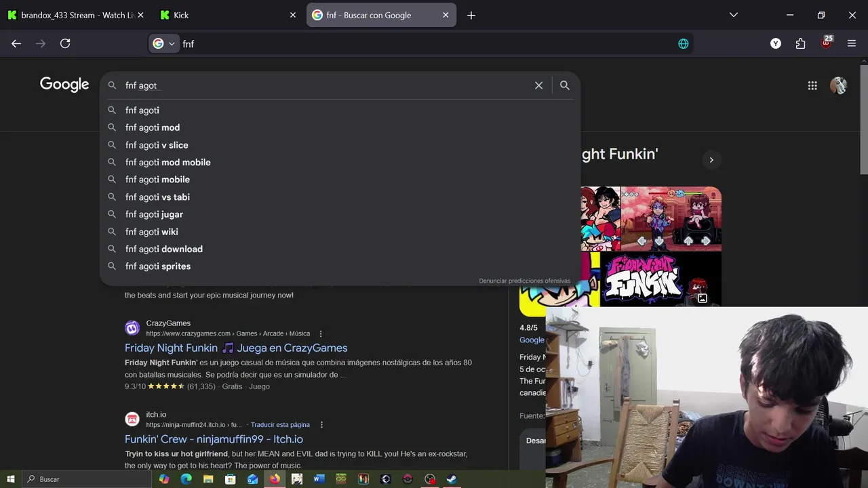
Task: Choose suggestion 'fnf agoti download'
Action: click(x=339, y=249)
